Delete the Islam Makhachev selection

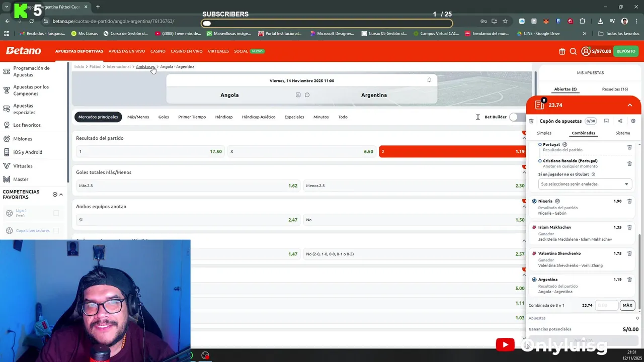coord(629,227)
